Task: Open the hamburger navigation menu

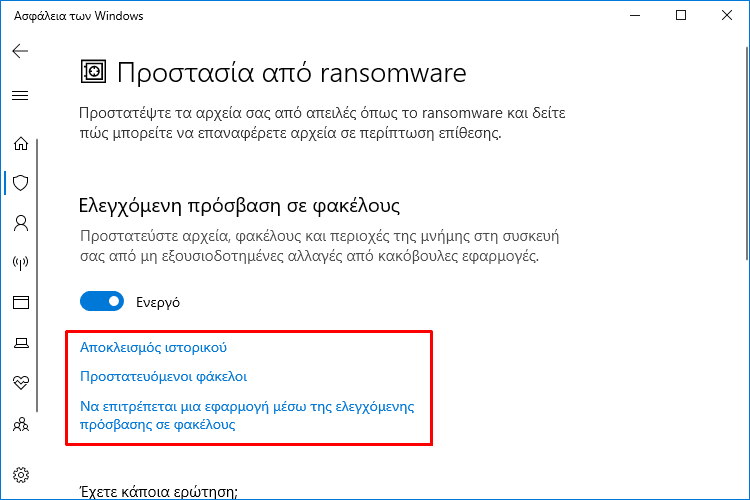Action: pyautogui.click(x=20, y=96)
